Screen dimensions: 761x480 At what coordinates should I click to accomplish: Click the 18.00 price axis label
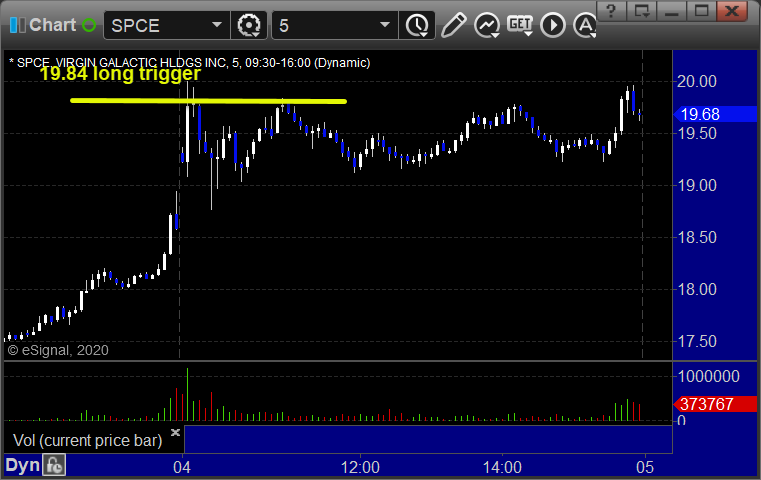tap(697, 289)
